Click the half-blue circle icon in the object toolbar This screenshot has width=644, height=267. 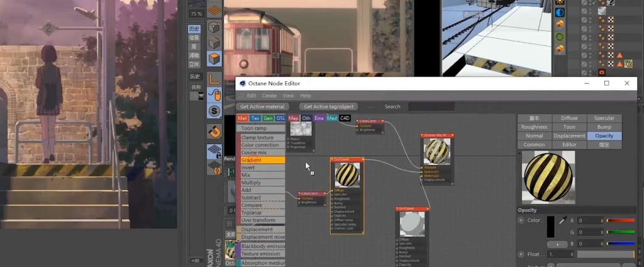(560, 13)
